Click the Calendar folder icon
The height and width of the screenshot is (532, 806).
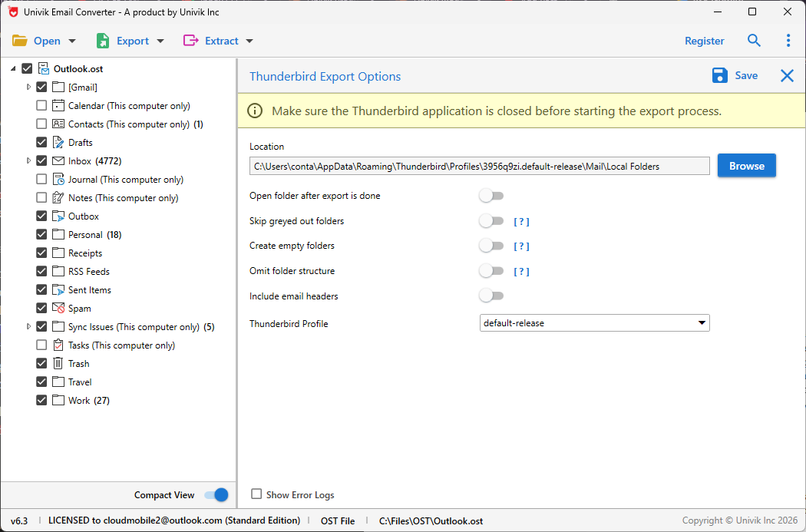click(x=58, y=105)
